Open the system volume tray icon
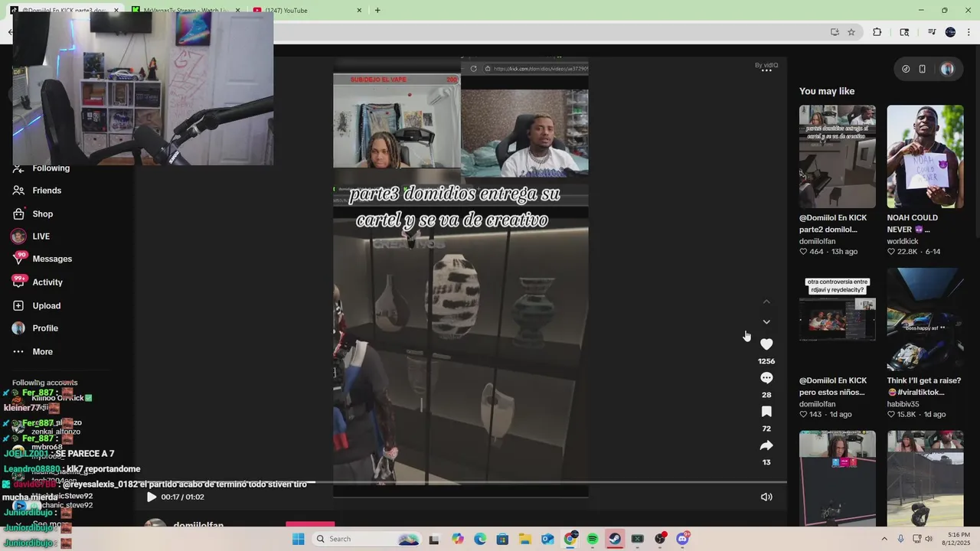 tap(929, 539)
